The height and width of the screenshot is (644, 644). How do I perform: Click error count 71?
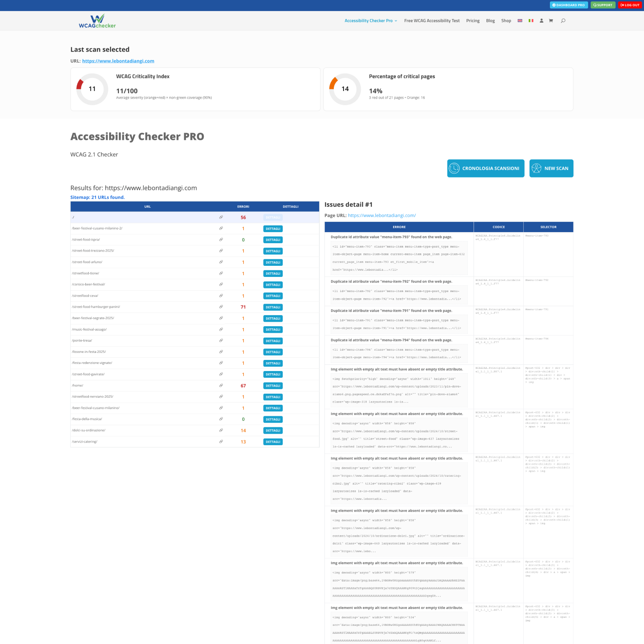click(243, 307)
